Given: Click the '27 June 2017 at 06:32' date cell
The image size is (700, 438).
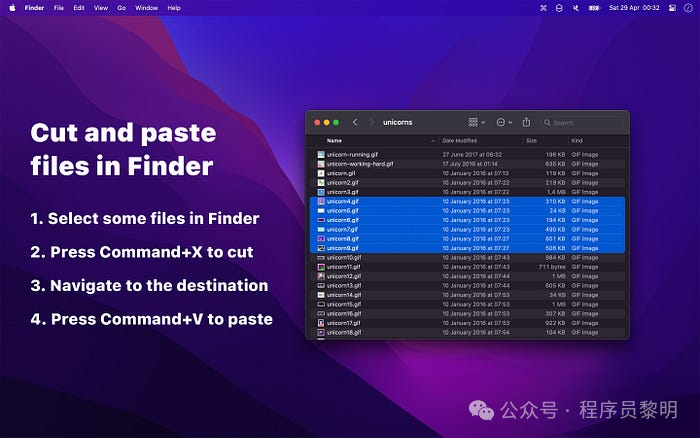Looking at the screenshot, I should point(472,154).
